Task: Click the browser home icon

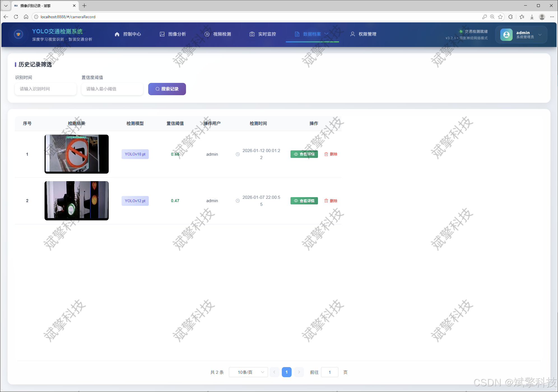Action: click(x=26, y=17)
